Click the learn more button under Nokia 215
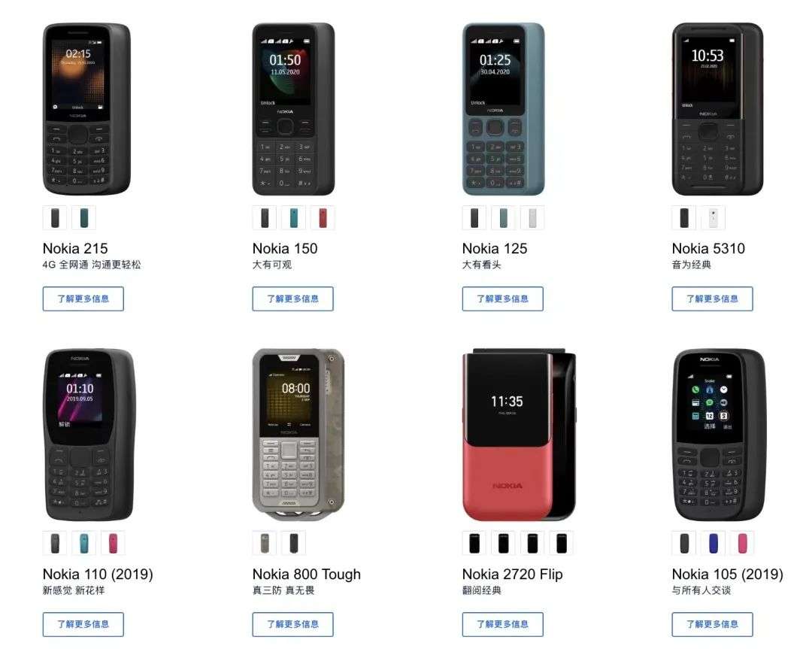 point(83,299)
